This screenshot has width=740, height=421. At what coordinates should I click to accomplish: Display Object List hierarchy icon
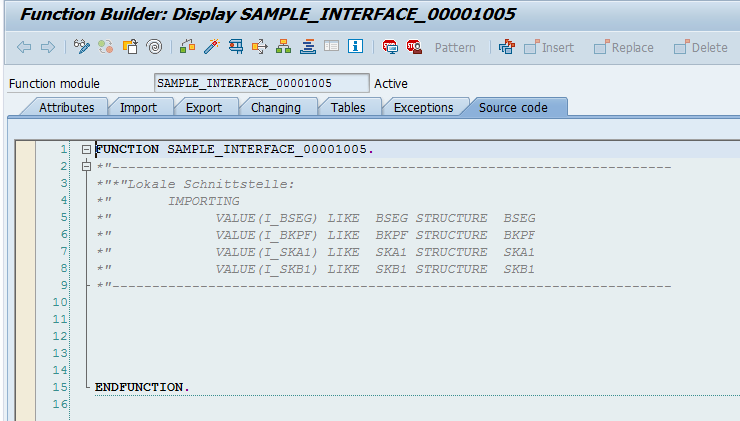pyautogui.click(x=284, y=46)
